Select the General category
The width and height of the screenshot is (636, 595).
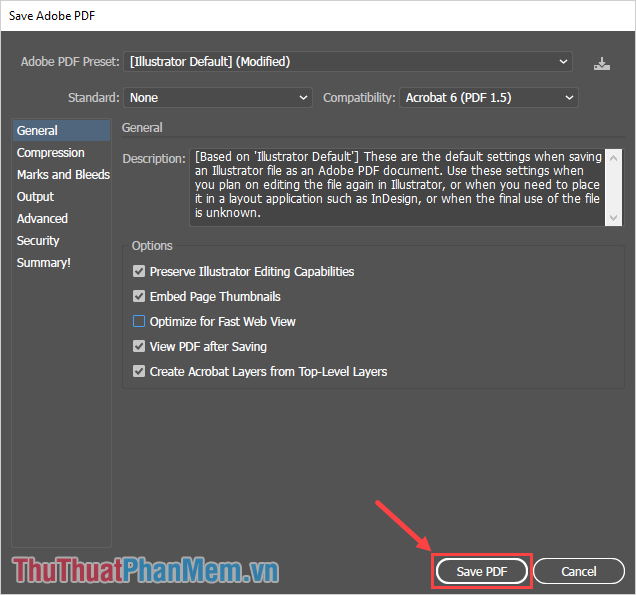(x=62, y=131)
